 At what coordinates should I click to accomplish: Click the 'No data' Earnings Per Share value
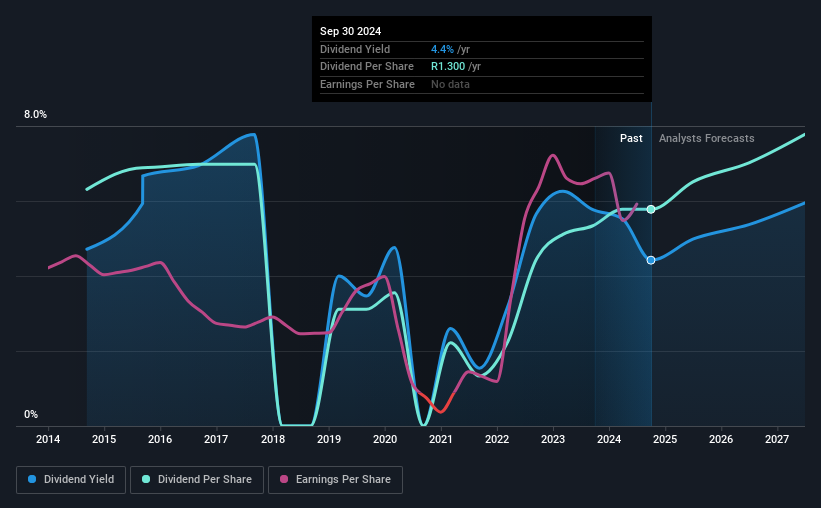coord(450,84)
